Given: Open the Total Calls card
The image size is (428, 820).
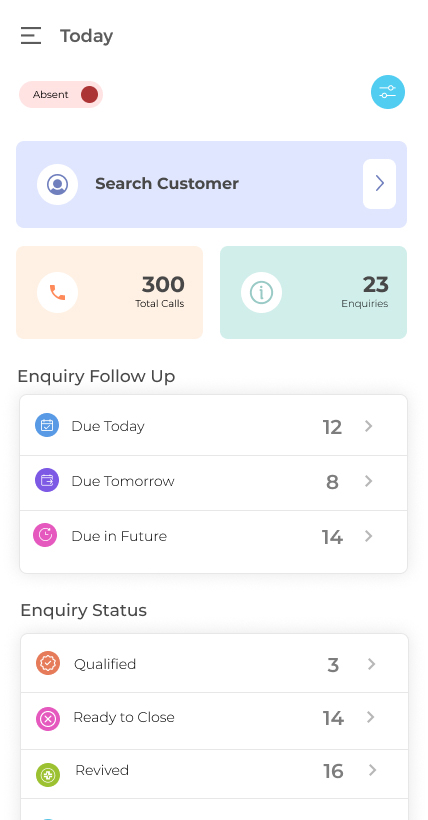Looking at the screenshot, I should pos(109,292).
